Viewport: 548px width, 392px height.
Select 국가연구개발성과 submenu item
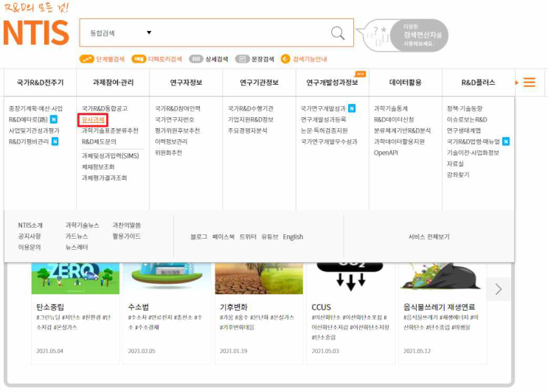pyautogui.click(x=323, y=108)
